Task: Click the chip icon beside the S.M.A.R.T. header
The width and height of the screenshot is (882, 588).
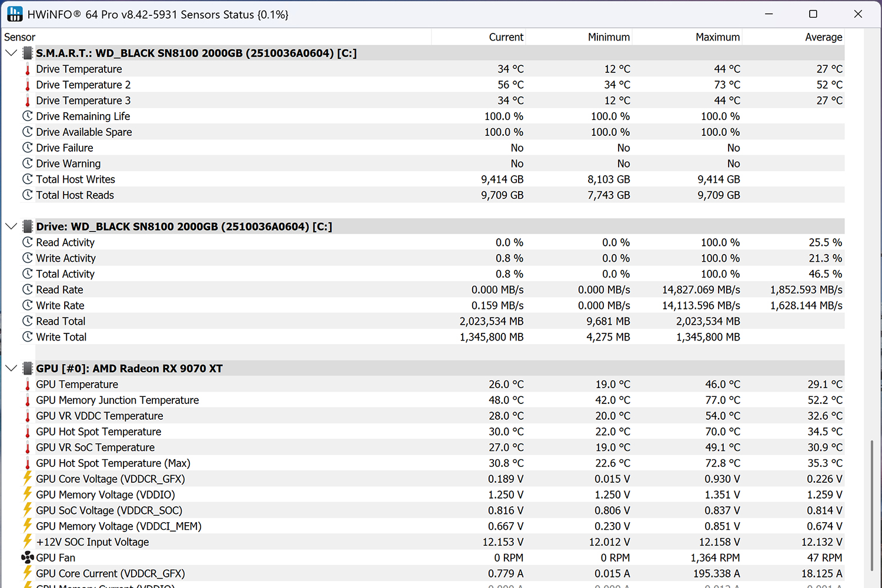Action: point(27,54)
